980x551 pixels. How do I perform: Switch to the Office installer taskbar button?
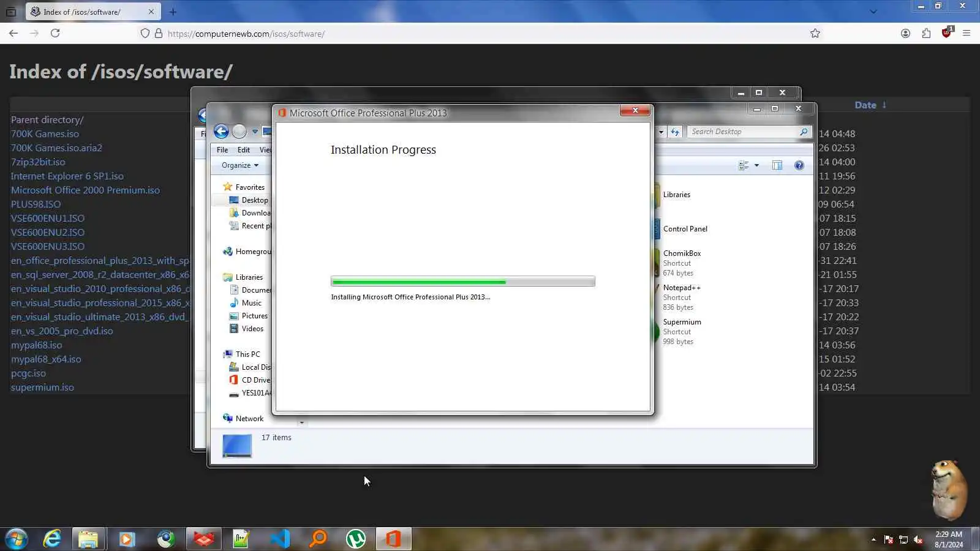pyautogui.click(x=393, y=539)
